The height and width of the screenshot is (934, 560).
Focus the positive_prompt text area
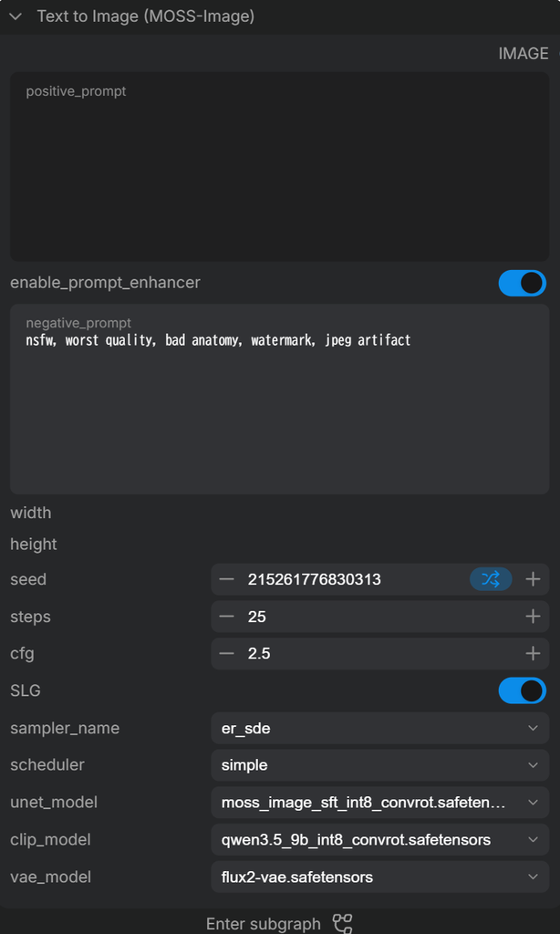point(279,167)
